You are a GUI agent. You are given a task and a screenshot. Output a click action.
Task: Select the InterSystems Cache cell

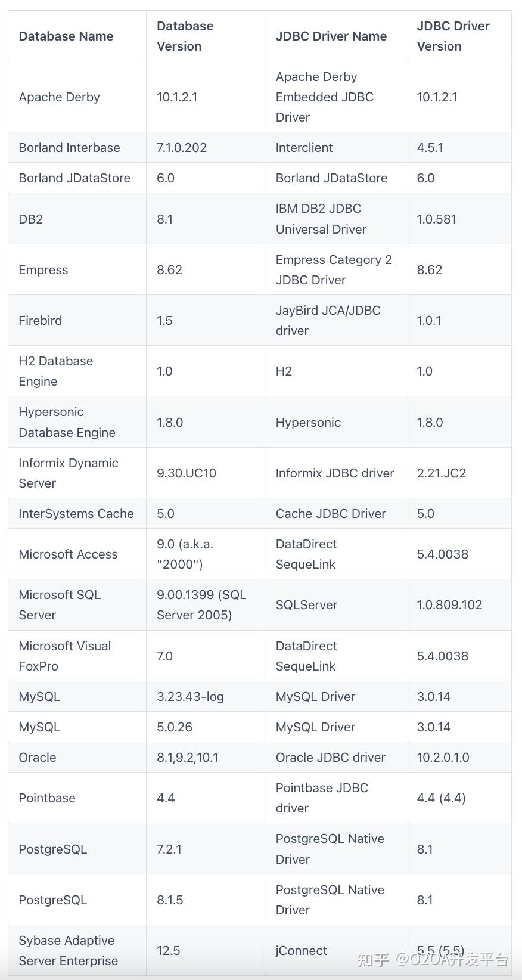[76, 513]
